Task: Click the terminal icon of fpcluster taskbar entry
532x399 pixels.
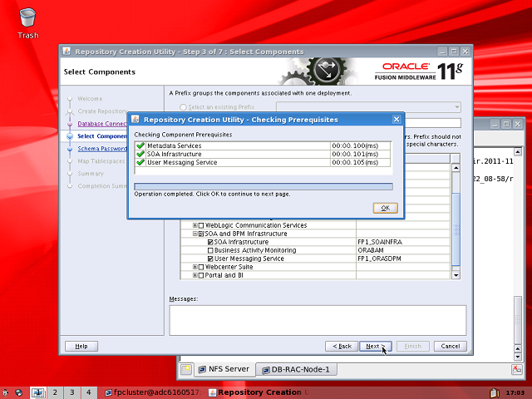Action: coord(108,392)
